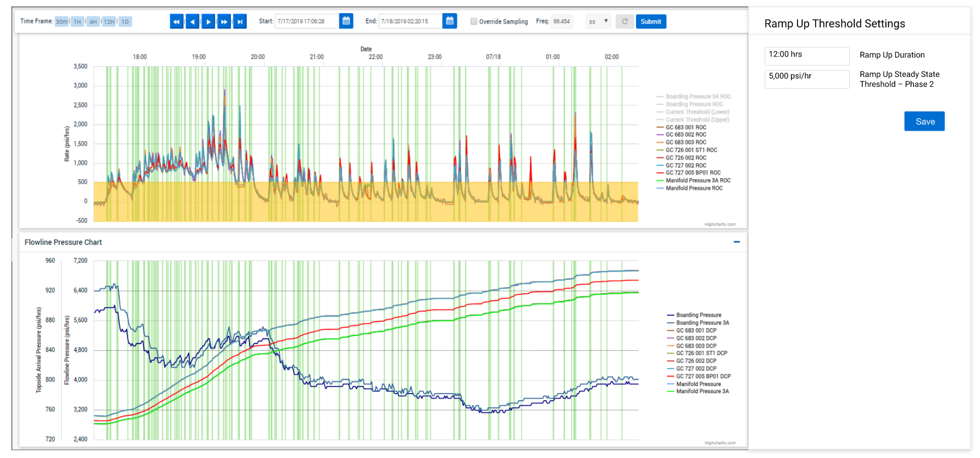Open Highcharts.com link under flowline chart
Screen dimensions: 980x458
(x=720, y=443)
